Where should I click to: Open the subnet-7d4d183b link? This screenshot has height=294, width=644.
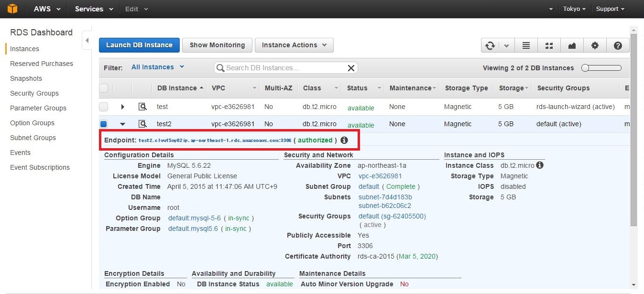385,197
